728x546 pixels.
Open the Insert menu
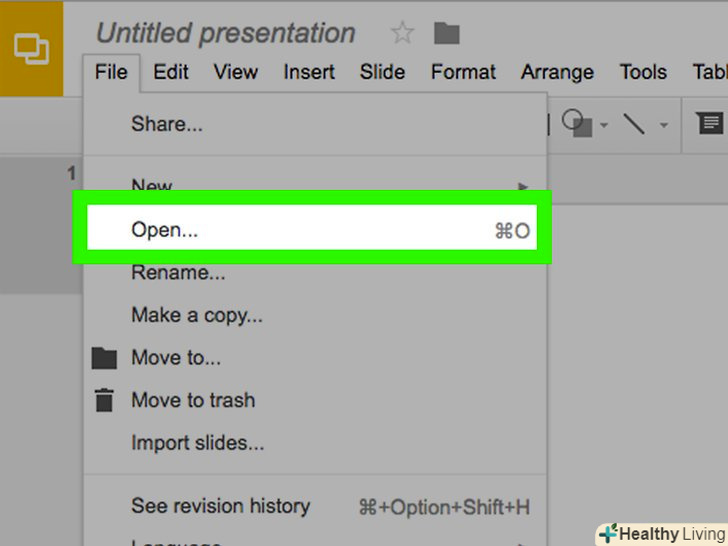tap(309, 72)
